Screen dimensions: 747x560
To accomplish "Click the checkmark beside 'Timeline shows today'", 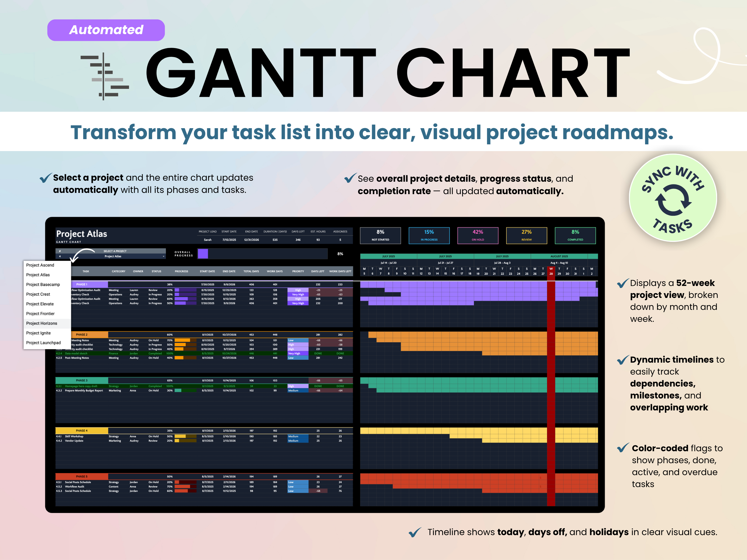I will pos(415,532).
